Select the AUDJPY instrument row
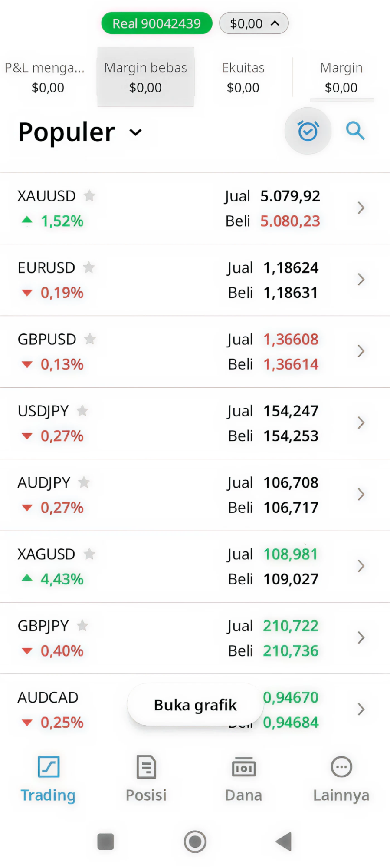390x868 pixels. pyautogui.click(x=195, y=495)
